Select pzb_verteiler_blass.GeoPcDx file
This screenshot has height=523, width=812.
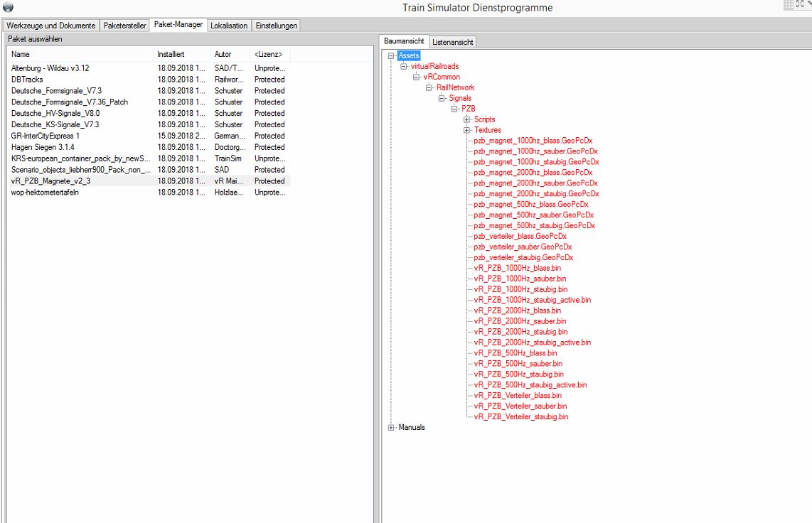520,237
